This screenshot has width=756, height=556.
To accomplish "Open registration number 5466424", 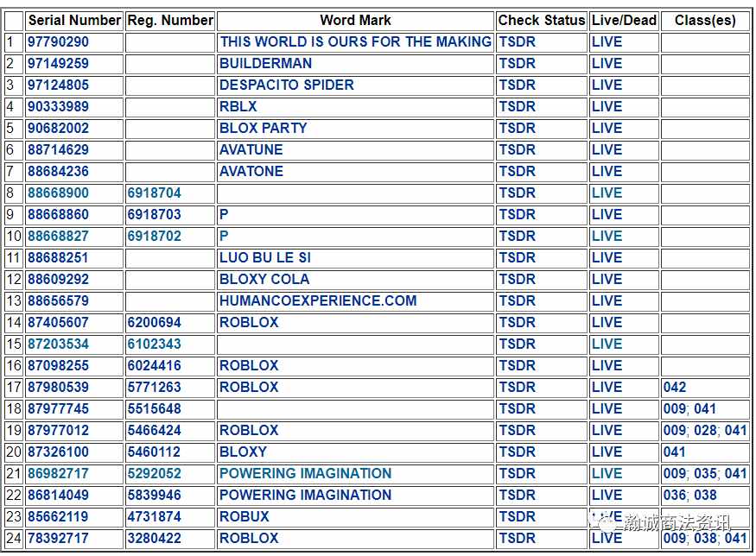I will point(155,430).
